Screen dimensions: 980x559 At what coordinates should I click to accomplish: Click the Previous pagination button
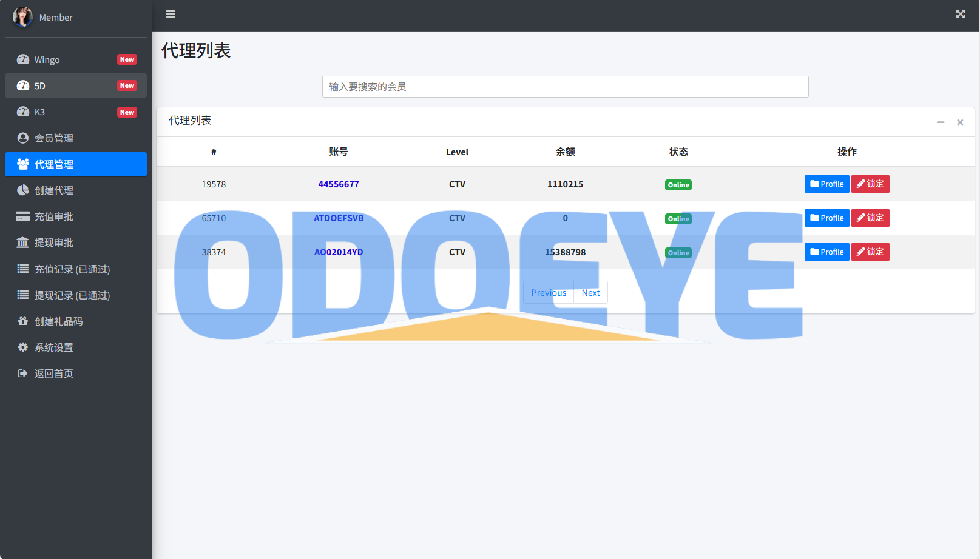[549, 293]
